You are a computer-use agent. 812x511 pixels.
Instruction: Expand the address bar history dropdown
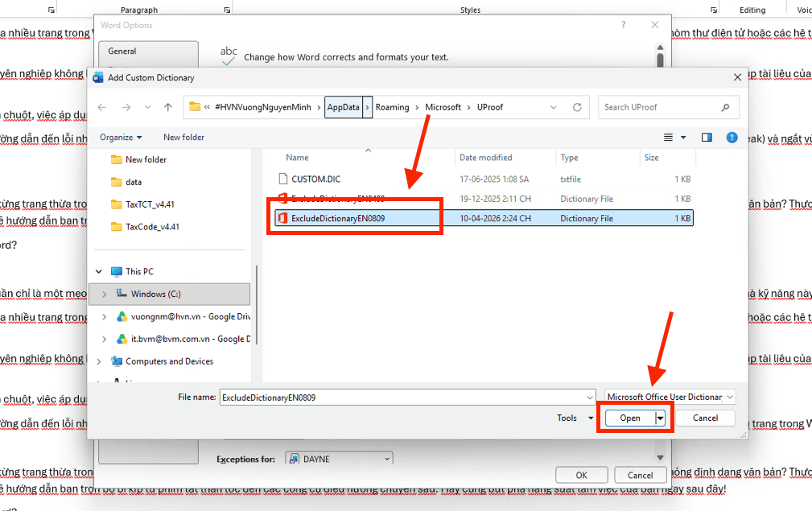(x=553, y=107)
